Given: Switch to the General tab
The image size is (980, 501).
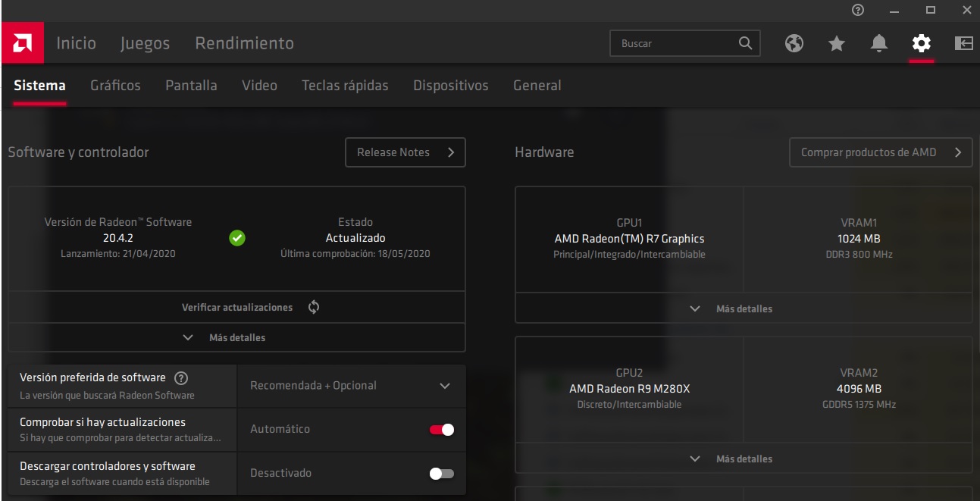Looking at the screenshot, I should pos(537,86).
